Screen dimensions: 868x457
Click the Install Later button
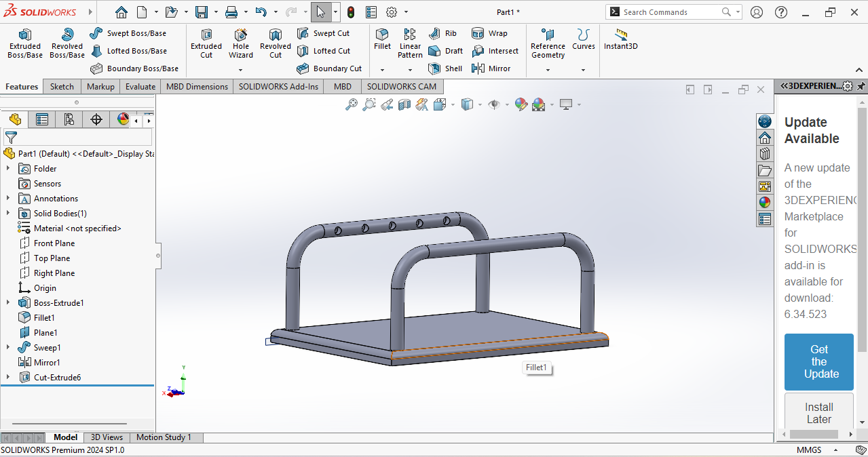pyautogui.click(x=819, y=413)
